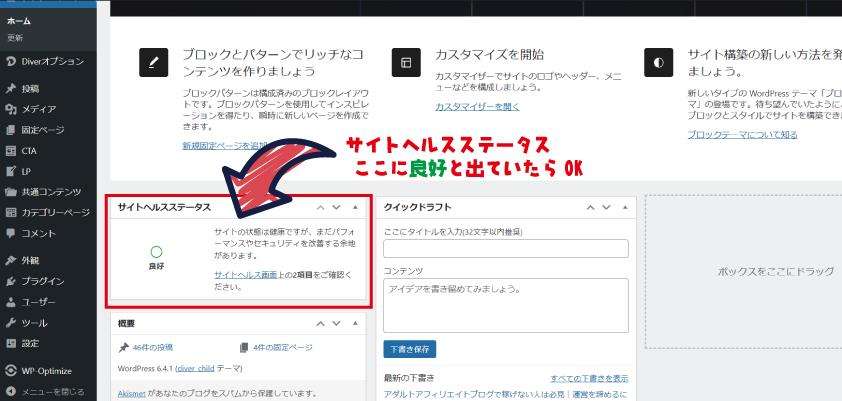The height and width of the screenshot is (401, 842).
Task: Click the pushpin icon beside 投稿
Action: coord(10,88)
